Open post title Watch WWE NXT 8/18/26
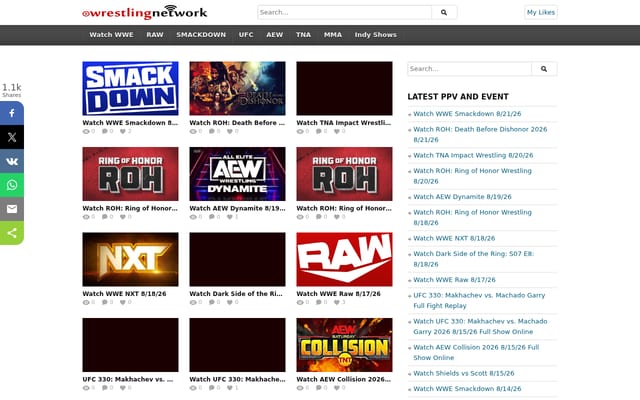The image size is (640, 400). point(124,293)
